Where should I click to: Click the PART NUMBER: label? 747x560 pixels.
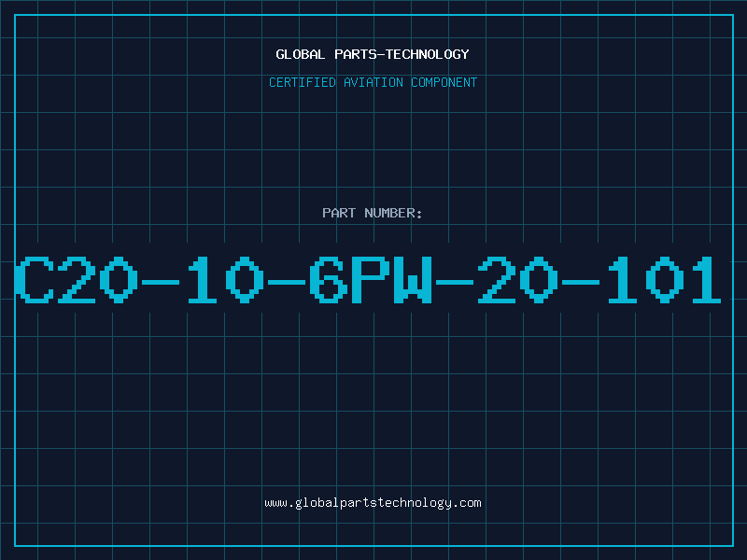[x=373, y=213]
